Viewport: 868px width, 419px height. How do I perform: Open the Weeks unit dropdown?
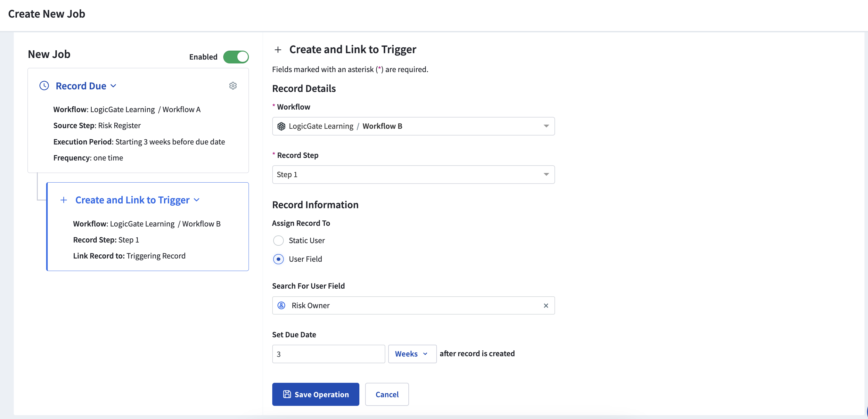pyautogui.click(x=412, y=354)
